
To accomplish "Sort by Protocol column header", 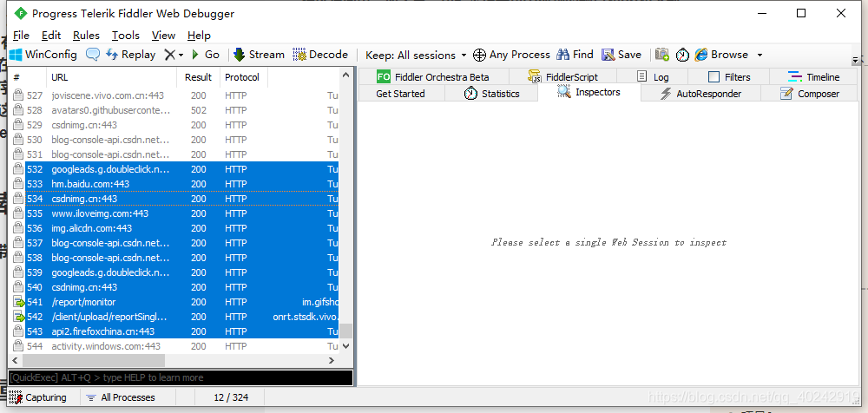I will (242, 77).
